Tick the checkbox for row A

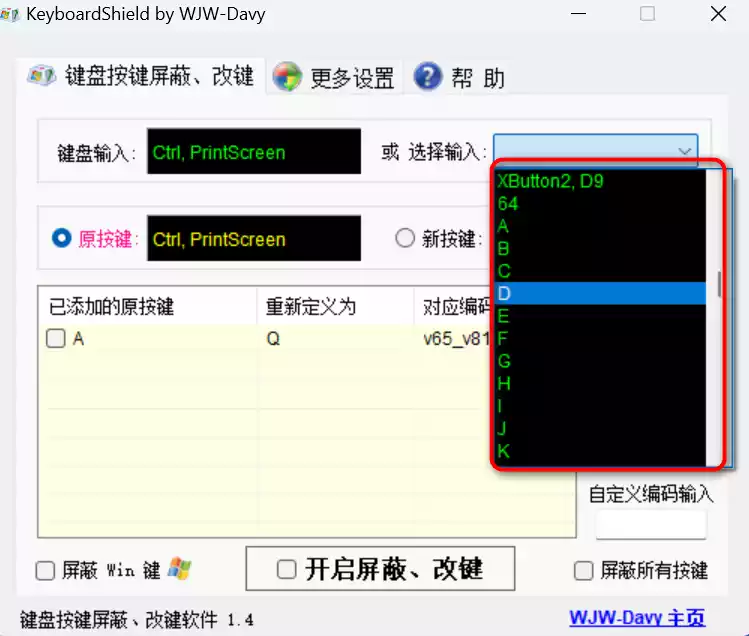(56, 338)
